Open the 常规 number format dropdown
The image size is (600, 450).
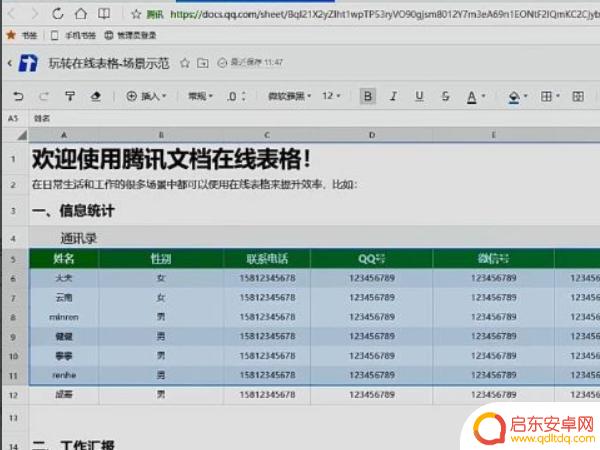(200, 96)
